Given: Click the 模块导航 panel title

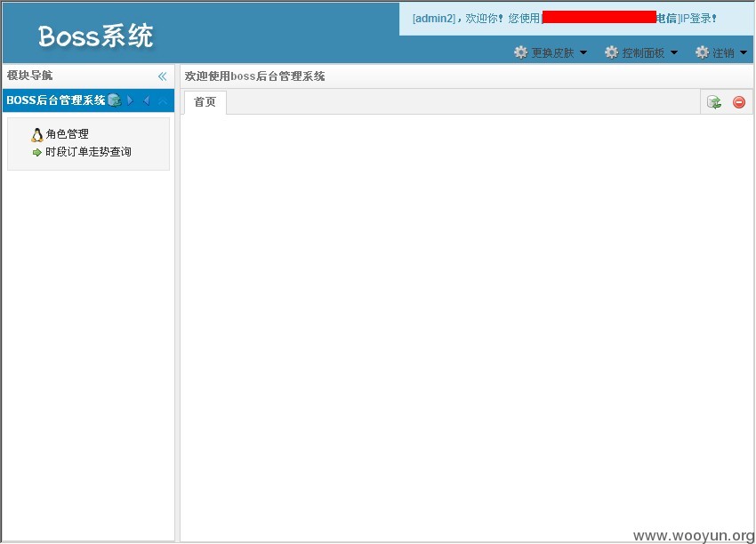Looking at the screenshot, I should [30, 76].
